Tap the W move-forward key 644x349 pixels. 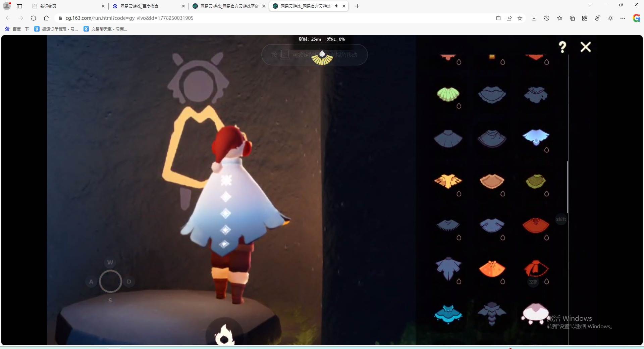[x=110, y=262]
